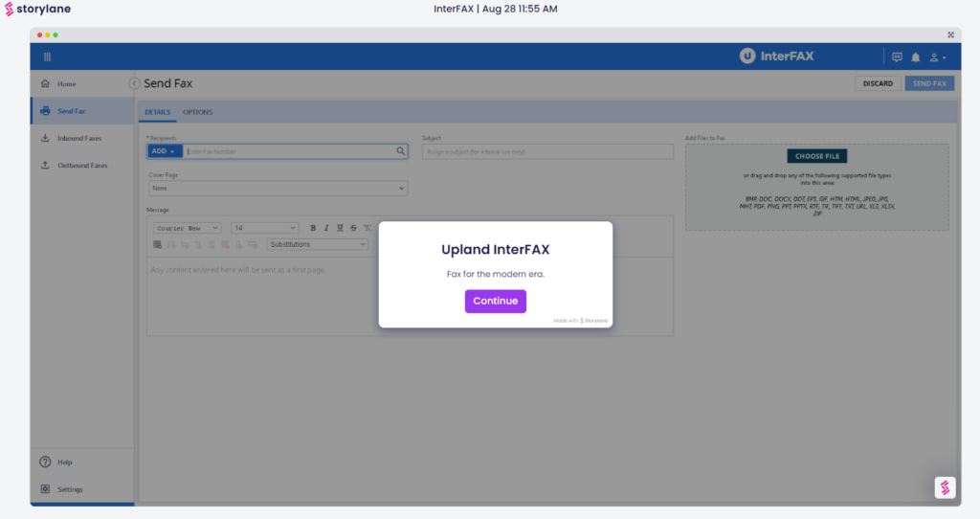The image size is (980, 519).
Task: Open the notifications bell icon
Action: tap(916, 57)
